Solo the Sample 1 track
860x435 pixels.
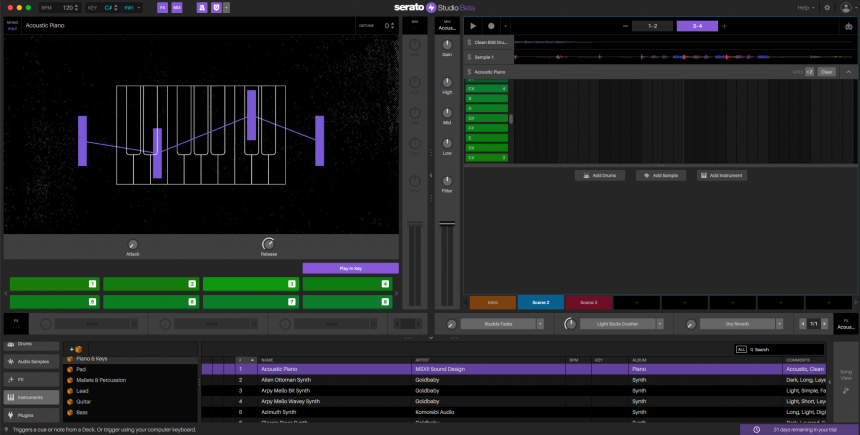point(470,57)
